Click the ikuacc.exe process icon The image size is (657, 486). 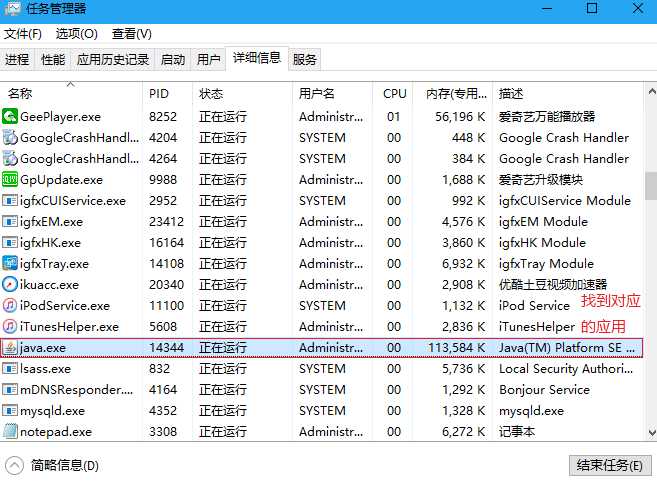coord(10,284)
